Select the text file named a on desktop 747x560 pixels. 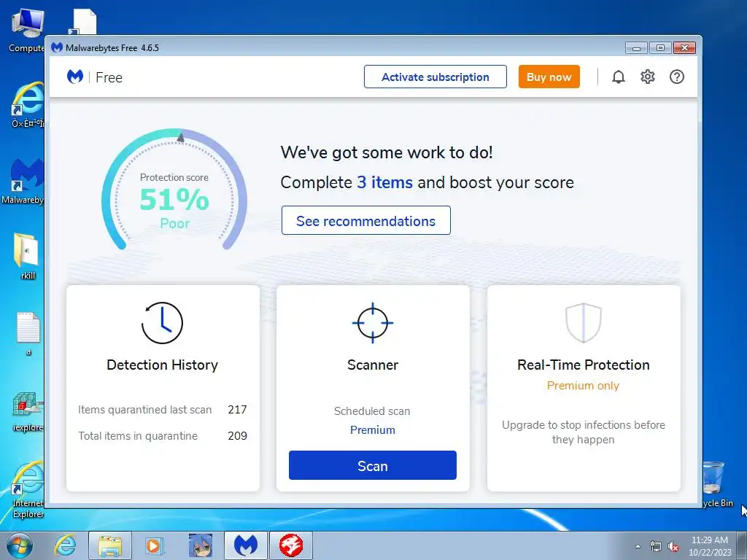coord(28,333)
